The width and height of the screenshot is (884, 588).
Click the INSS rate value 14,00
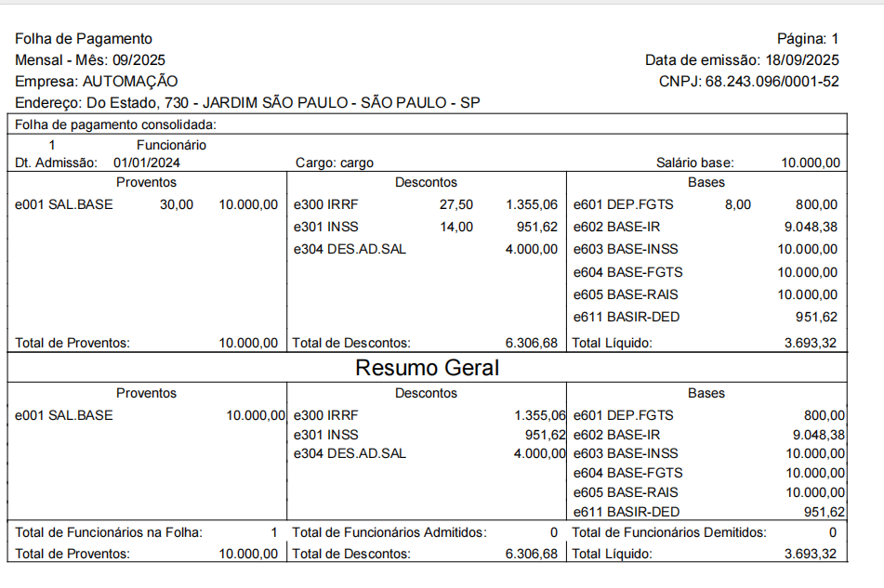(455, 227)
